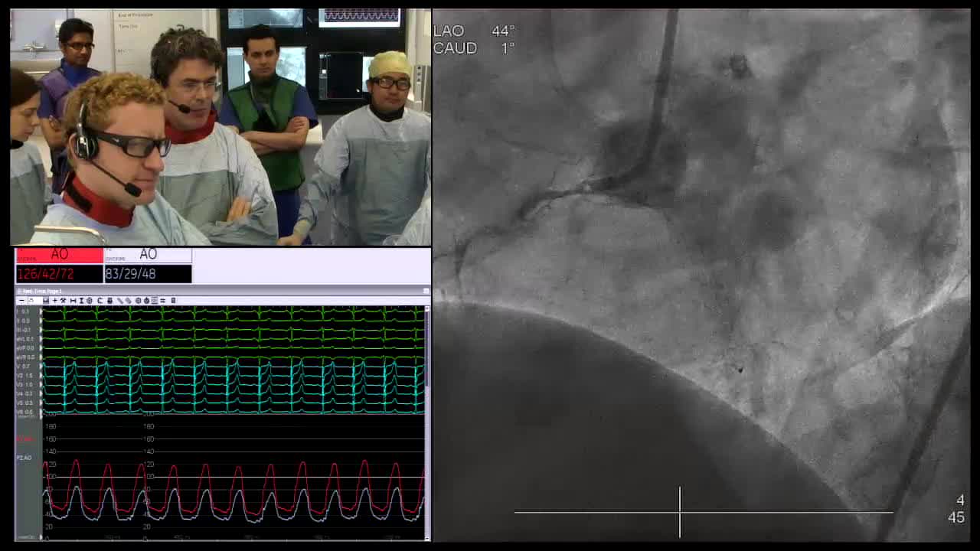
Task: Maximize the Real-Time Page 1 window
Action: tap(426, 292)
